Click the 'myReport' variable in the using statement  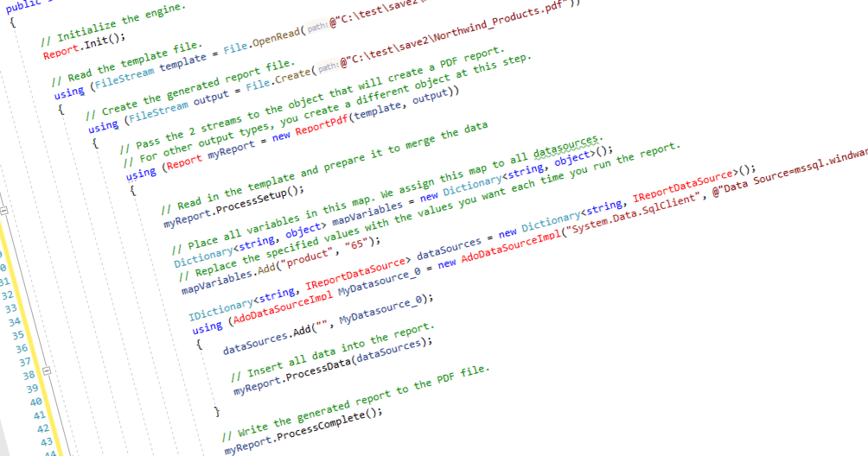[231, 149]
